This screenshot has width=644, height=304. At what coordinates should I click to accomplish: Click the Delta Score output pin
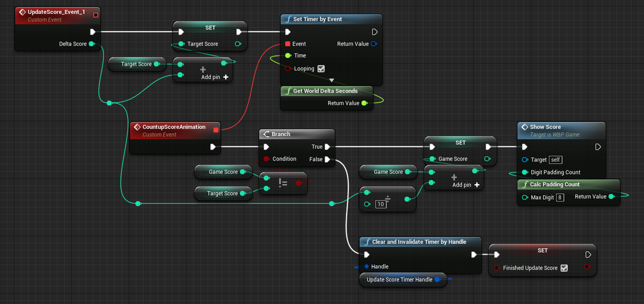pos(91,44)
